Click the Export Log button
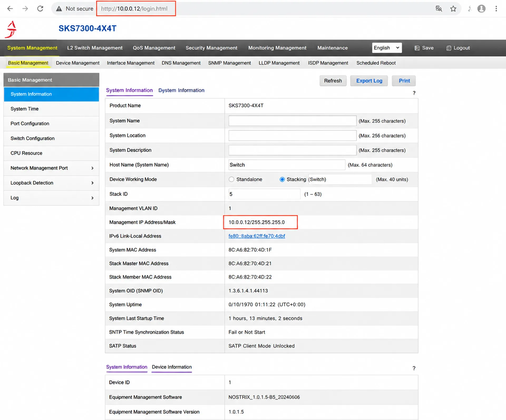The height and width of the screenshot is (420, 506). point(369,81)
